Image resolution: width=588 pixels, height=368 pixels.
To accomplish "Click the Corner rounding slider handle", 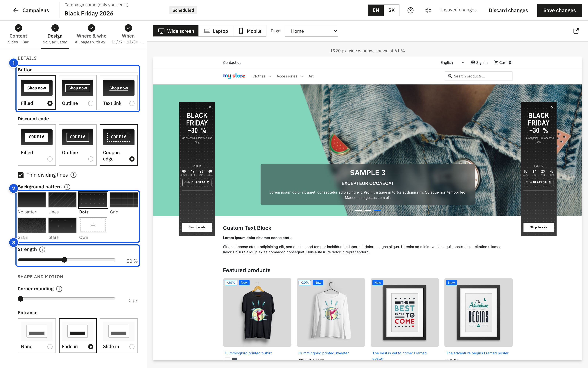I will click(21, 299).
